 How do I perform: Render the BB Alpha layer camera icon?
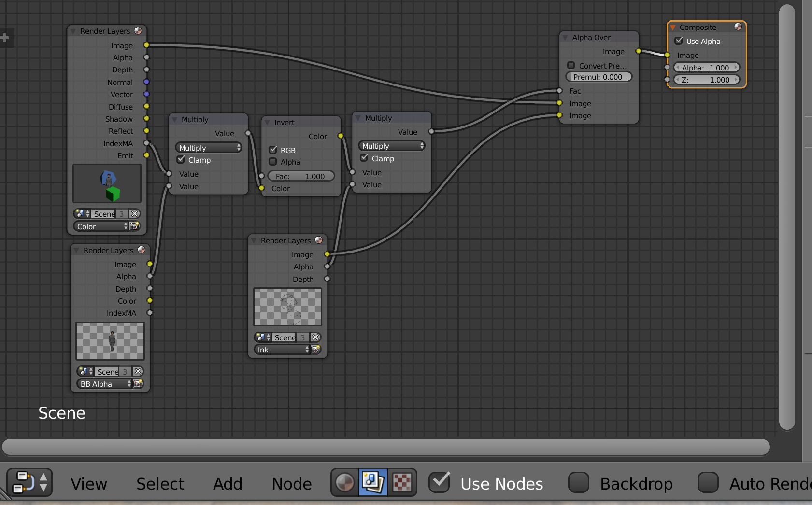click(x=138, y=384)
